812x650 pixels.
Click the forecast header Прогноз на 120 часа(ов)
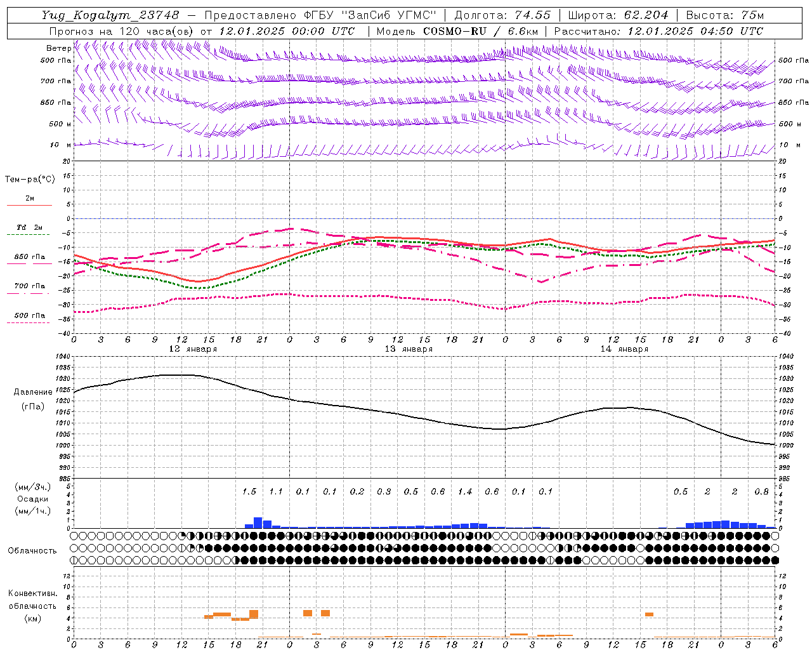point(122,30)
